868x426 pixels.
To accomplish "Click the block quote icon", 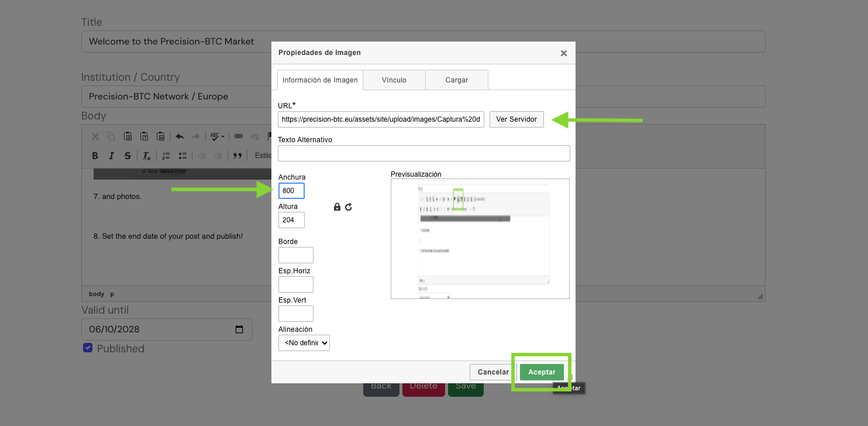I will point(237,156).
